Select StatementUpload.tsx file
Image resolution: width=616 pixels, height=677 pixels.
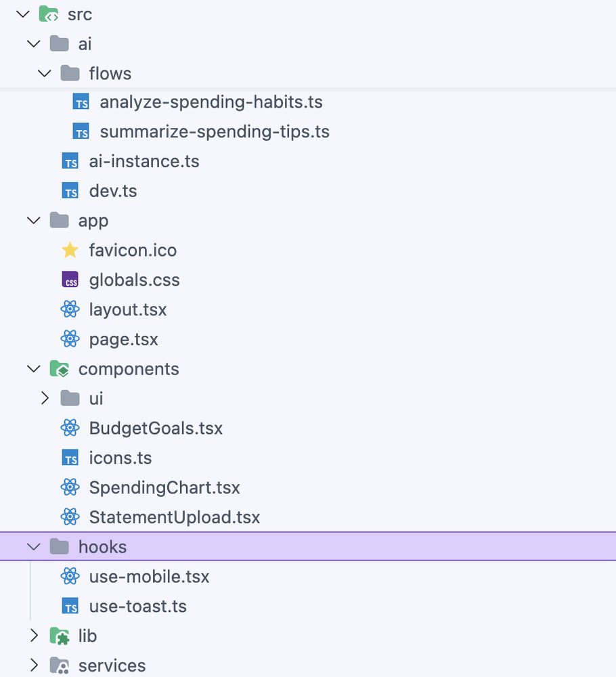[x=174, y=518]
